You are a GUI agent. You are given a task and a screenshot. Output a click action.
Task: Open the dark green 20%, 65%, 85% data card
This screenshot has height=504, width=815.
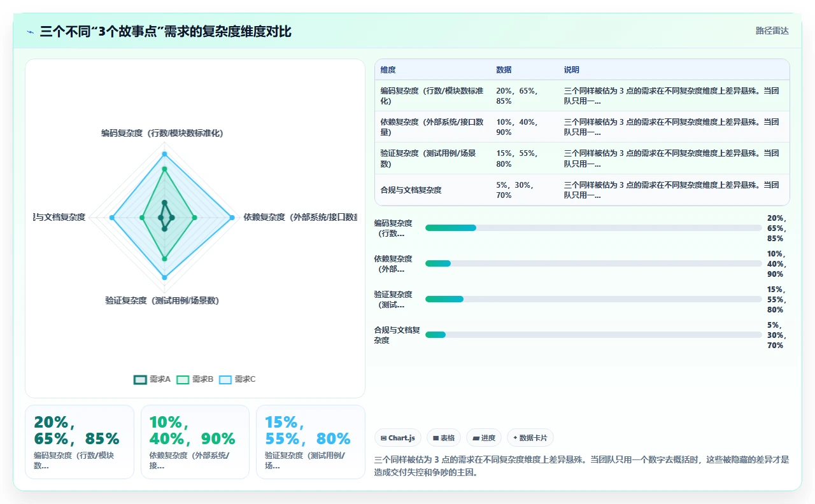(80, 442)
